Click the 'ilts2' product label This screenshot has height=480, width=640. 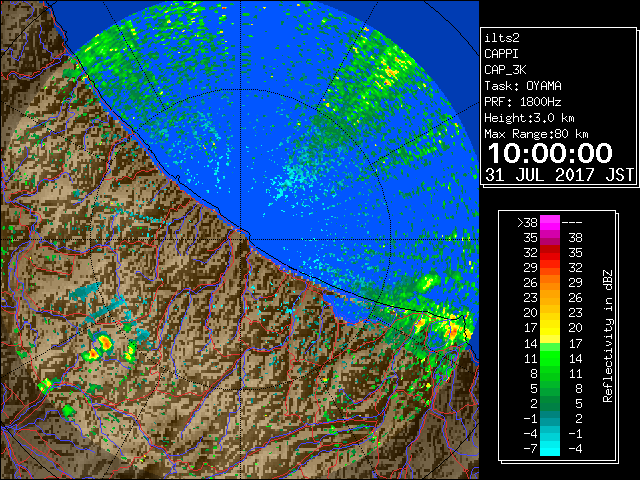pyautogui.click(x=502, y=38)
